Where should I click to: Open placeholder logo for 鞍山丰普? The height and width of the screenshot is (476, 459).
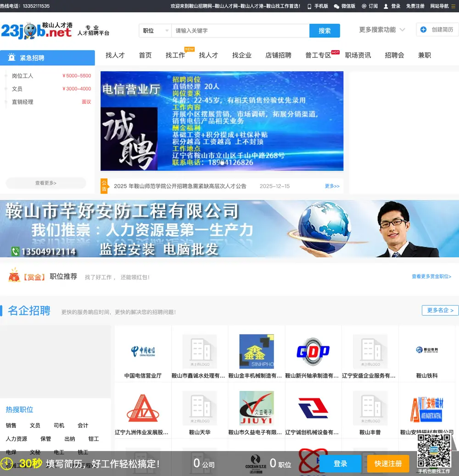click(370, 408)
